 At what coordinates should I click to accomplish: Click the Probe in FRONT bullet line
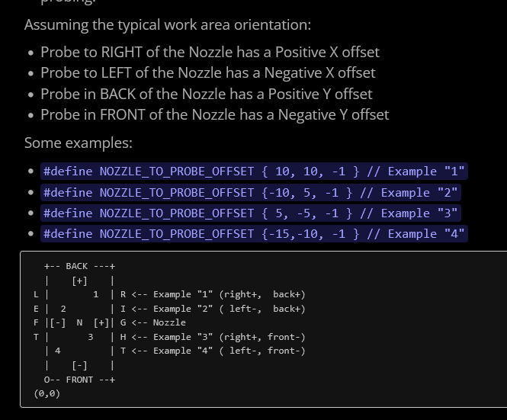pyautogui.click(x=214, y=114)
